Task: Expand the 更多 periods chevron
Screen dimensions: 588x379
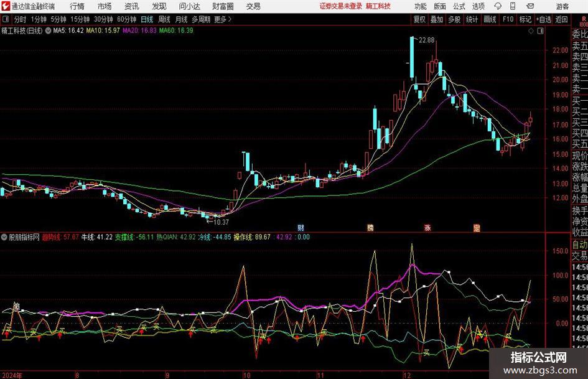Action: click(223, 19)
